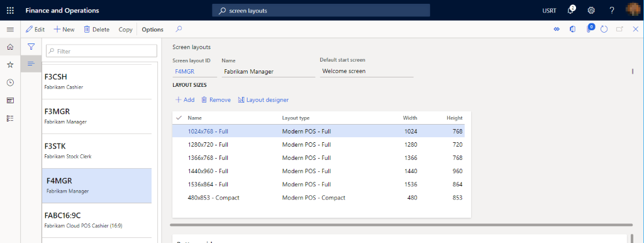Open in Office app icon
Screen dimensions: 644x243
point(572,29)
